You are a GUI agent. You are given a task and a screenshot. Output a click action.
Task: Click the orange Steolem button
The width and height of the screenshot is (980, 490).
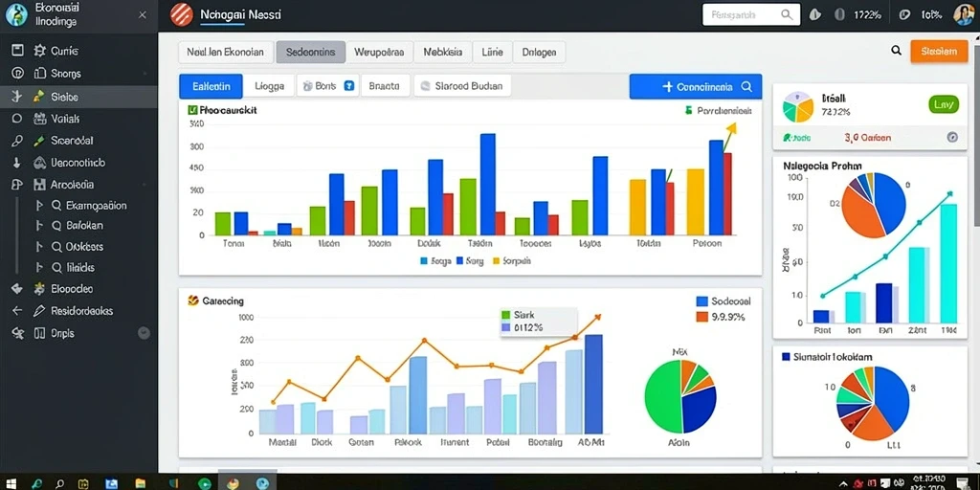940,52
